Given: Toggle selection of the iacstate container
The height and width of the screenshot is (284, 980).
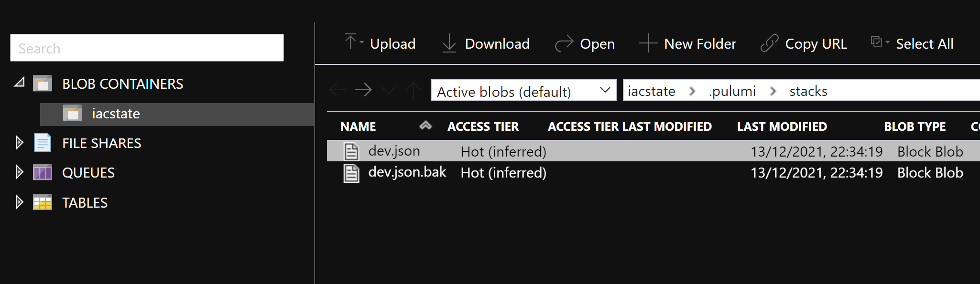Looking at the screenshot, I should (115, 114).
